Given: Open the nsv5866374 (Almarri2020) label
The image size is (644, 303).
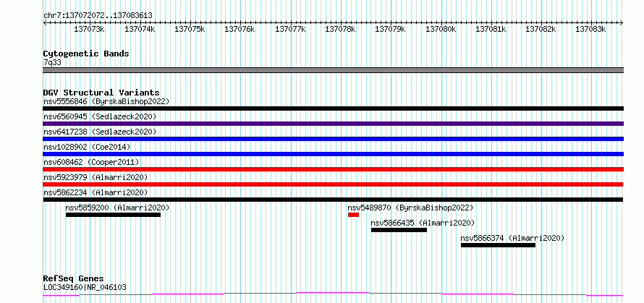Looking at the screenshot, I should [512, 238].
